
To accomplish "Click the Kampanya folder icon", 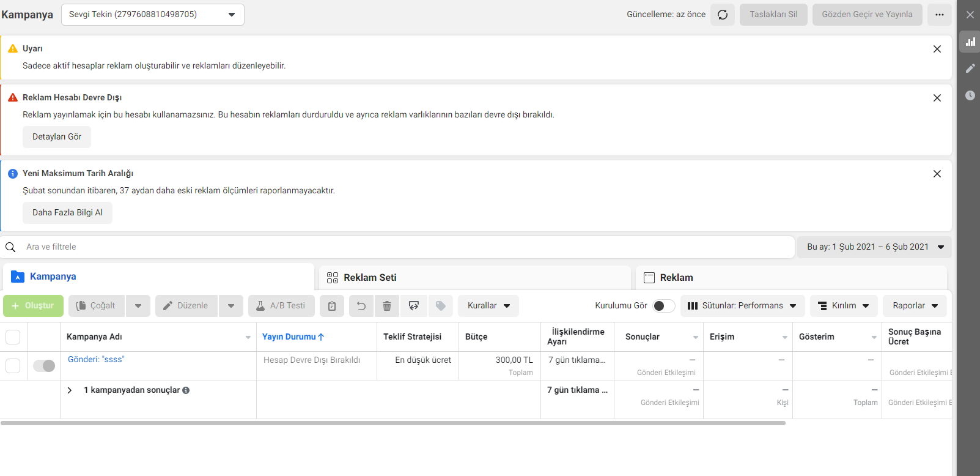I will coord(18,277).
